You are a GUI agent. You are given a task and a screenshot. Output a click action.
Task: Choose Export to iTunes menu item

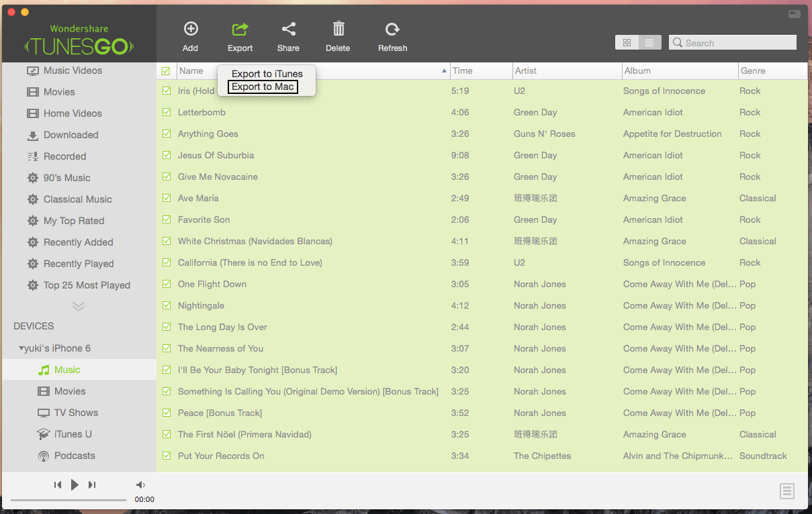tap(267, 74)
